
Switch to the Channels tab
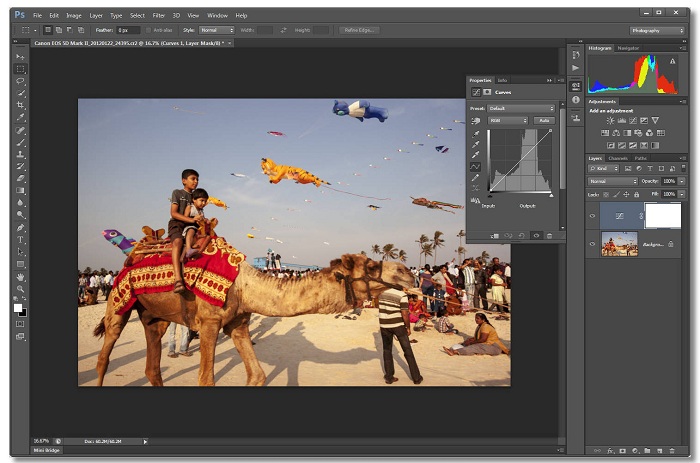coord(618,159)
